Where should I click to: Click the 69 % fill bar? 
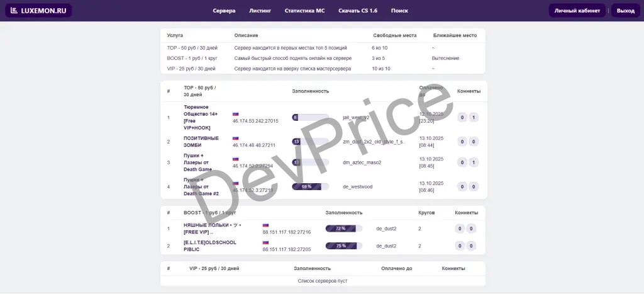(x=311, y=187)
